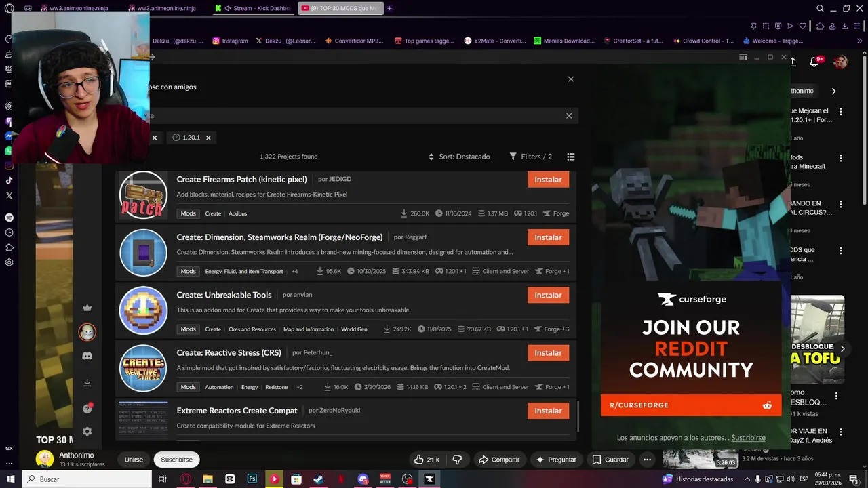Open help icon in CurseForge sidebar
868x488 pixels.
87,409
